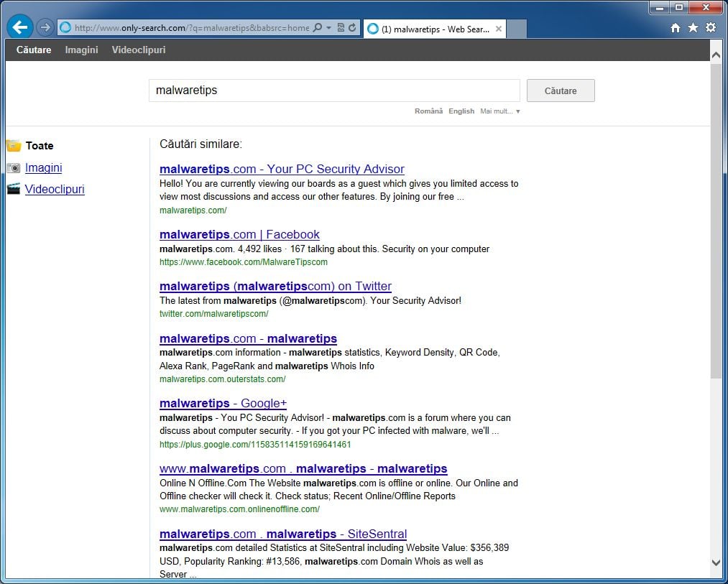Open the Mai mult language dropdown
Viewport: 728px width, 584px height.
click(497, 111)
